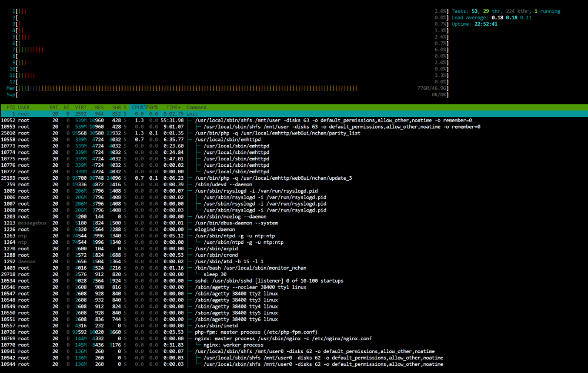Click the Swp usage meter

tap(228, 95)
